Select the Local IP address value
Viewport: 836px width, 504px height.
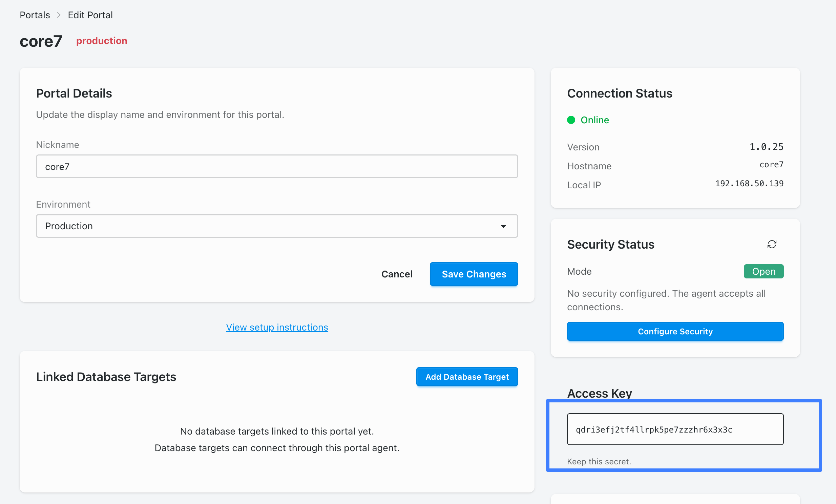pyautogui.click(x=749, y=184)
